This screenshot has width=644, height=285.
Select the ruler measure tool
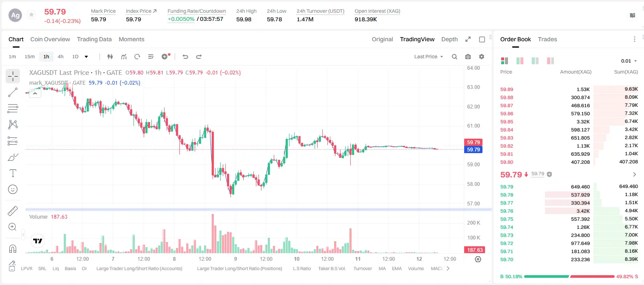[x=13, y=211]
